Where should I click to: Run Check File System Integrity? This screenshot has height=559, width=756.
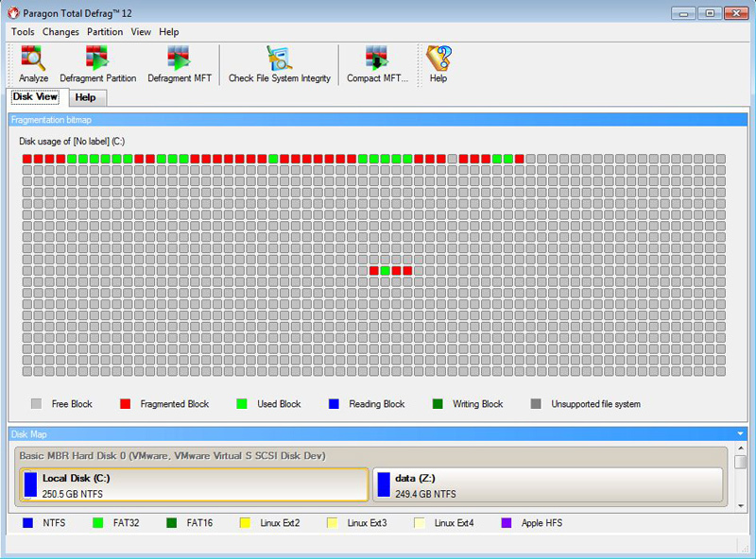(280, 64)
